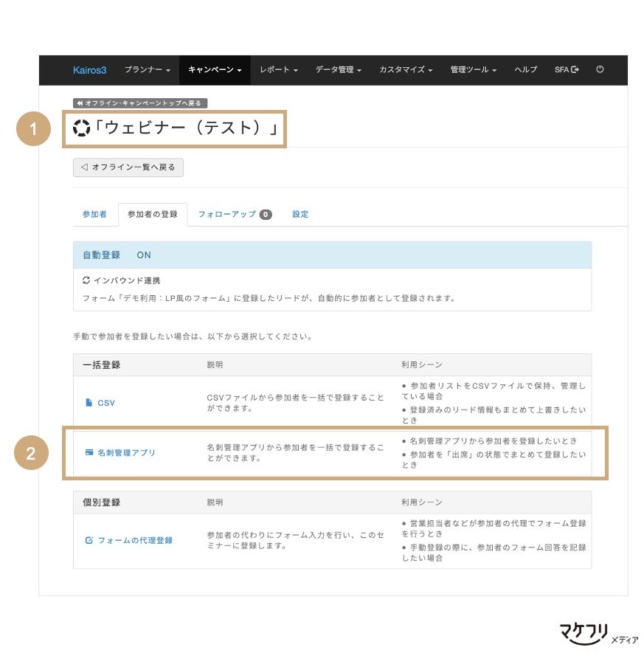Switch to the 設定 tab

[300, 214]
